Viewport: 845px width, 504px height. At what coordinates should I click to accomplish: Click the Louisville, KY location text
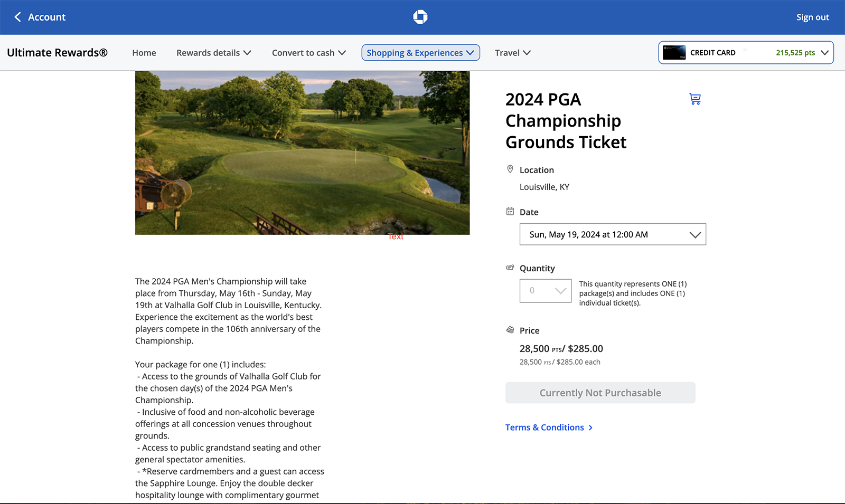pyautogui.click(x=544, y=187)
